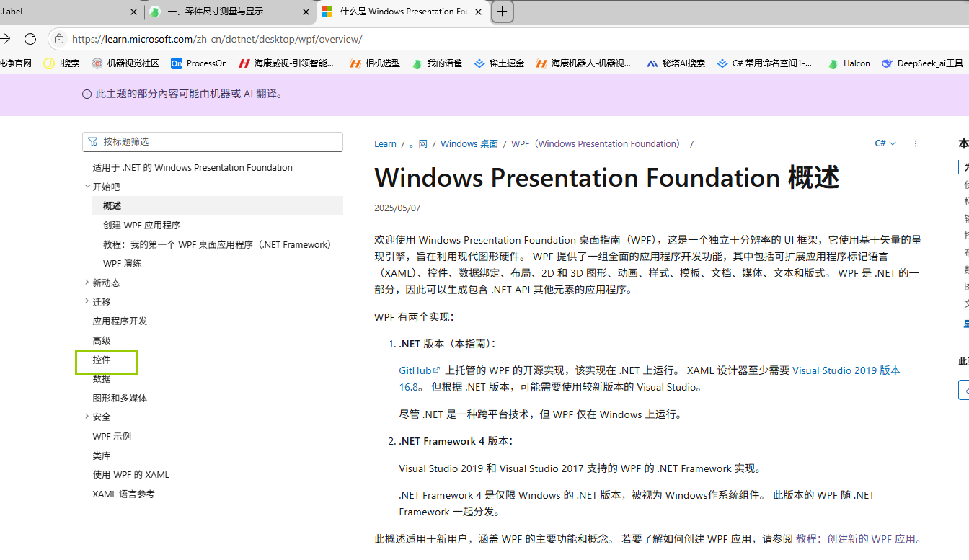Click the WPF 有两个实现 line
This screenshot has height=560, width=969.
tap(415, 317)
